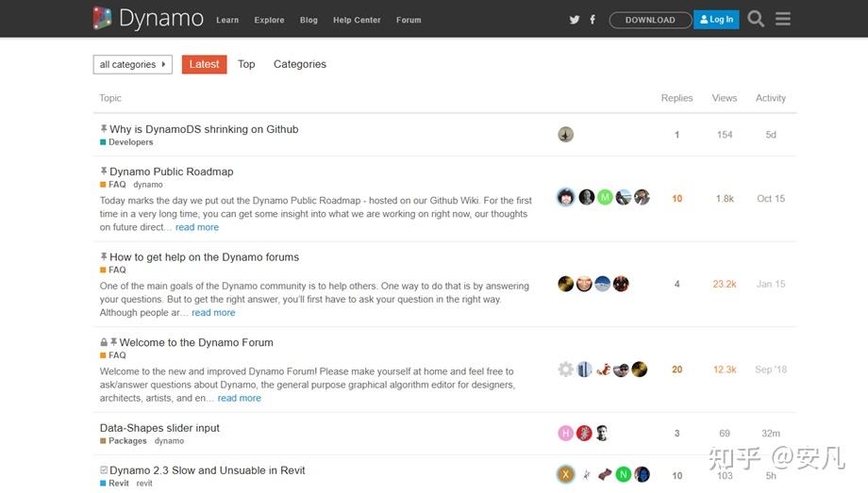Open the Twitter link icon
Screen dimensions: 868x493
point(575,20)
